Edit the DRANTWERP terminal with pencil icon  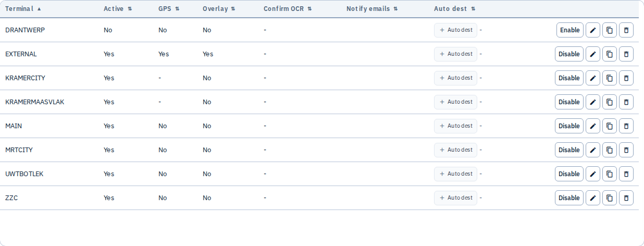tap(592, 30)
